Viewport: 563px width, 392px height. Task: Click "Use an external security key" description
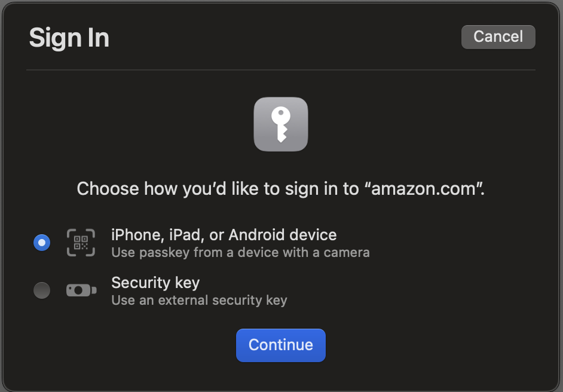199,300
